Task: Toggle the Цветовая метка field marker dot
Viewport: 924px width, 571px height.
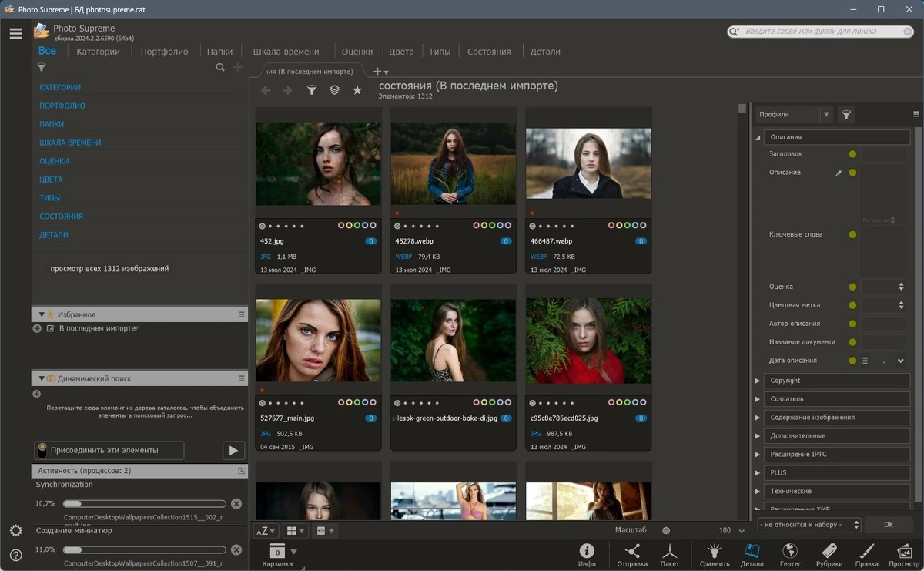Action: (x=852, y=305)
